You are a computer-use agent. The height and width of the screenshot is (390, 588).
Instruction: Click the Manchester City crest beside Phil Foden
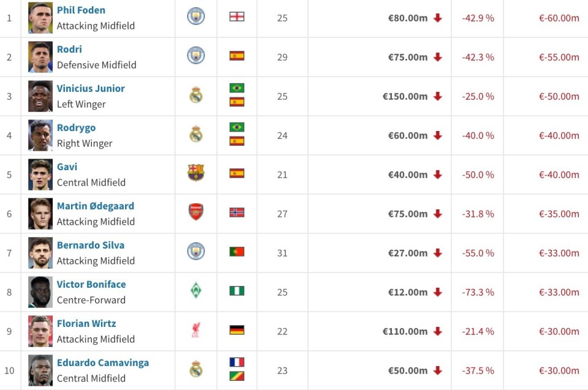(x=196, y=17)
